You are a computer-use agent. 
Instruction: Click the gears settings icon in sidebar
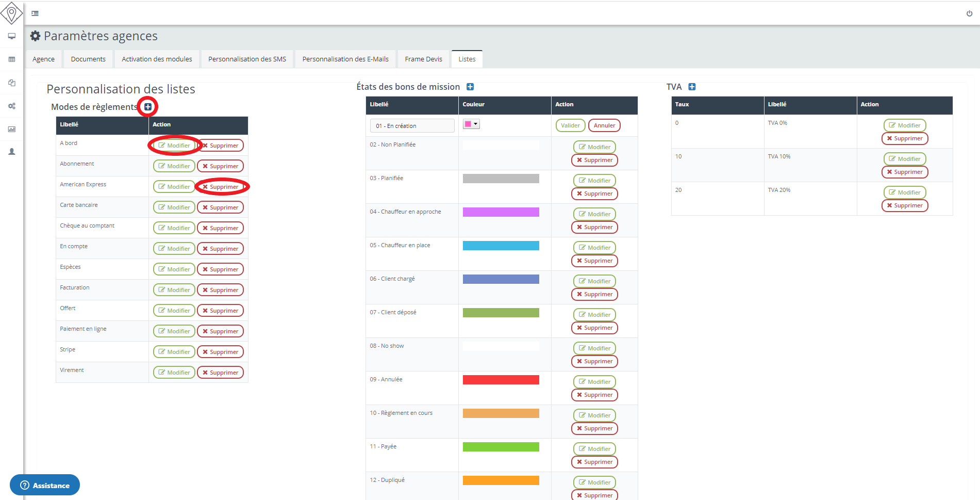pos(11,106)
